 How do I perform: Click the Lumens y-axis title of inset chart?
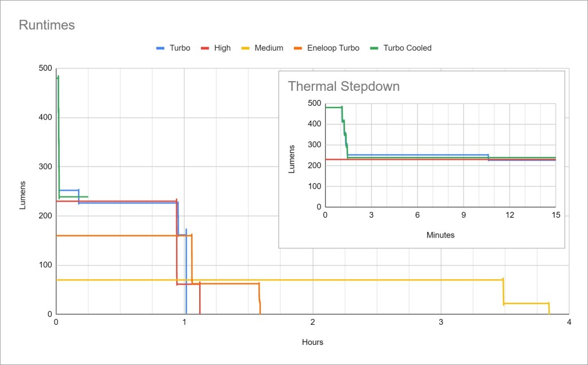[x=293, y=159]
